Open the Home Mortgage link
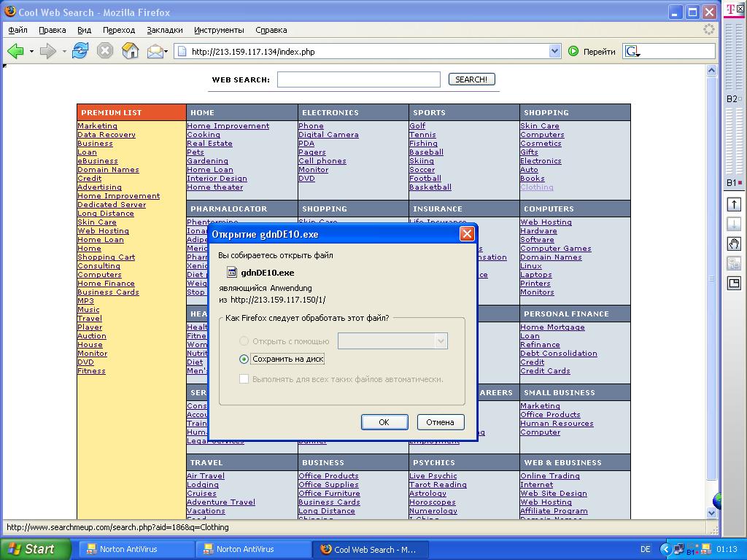Screen dimensions: 747x560 tap(552, 327)
